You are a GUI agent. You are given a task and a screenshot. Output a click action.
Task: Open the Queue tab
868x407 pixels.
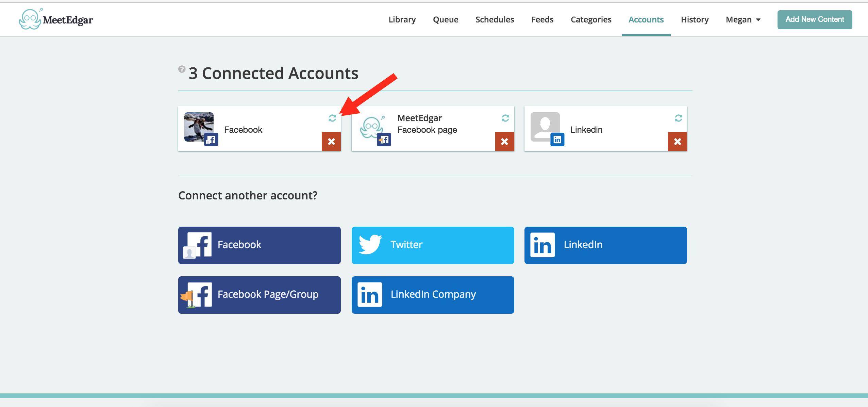click(x=445, y=20)
